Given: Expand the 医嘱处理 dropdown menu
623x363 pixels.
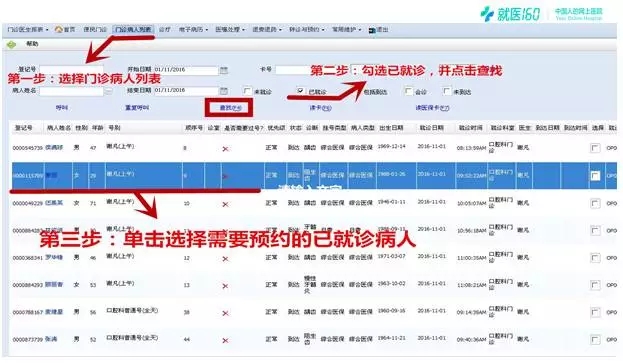Looking at the screenshot, I should pyautogui.click(x=230, y=29).
